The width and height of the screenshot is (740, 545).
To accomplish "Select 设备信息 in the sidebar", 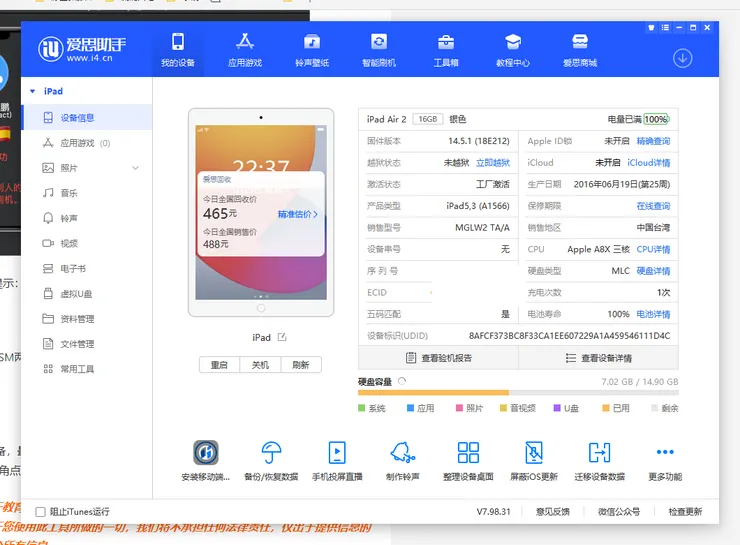I will tap(87, 117).
